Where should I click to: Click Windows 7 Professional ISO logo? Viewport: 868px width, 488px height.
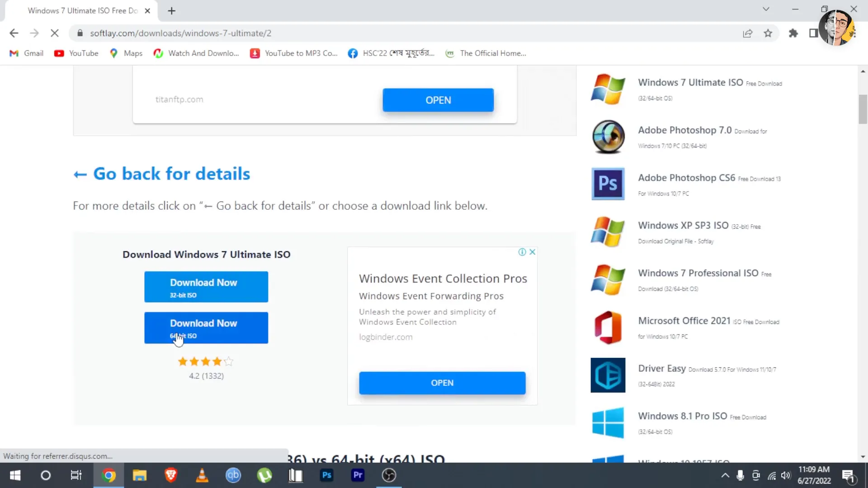(608, 280)
